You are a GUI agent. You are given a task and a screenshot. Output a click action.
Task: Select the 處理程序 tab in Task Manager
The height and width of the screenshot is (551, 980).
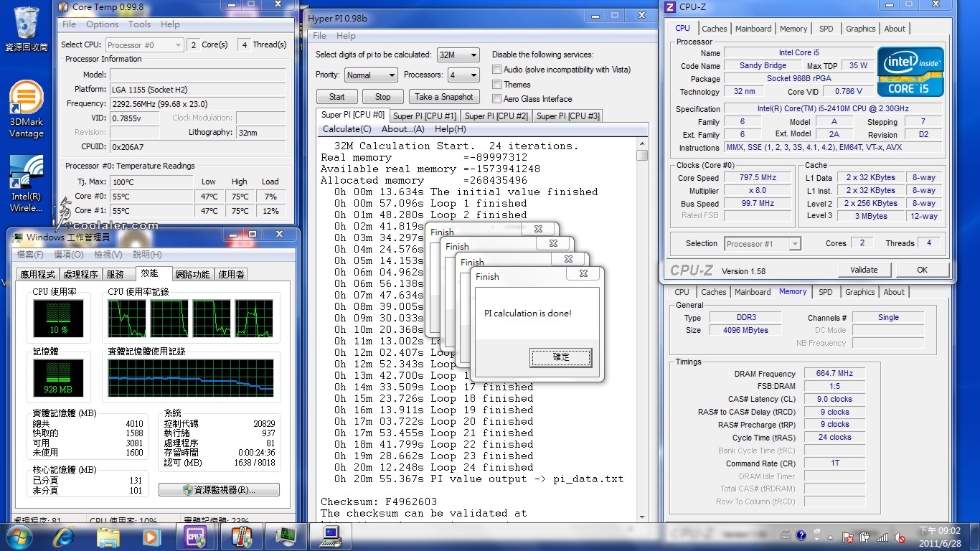pyautogui.click(x=80, y=274)
